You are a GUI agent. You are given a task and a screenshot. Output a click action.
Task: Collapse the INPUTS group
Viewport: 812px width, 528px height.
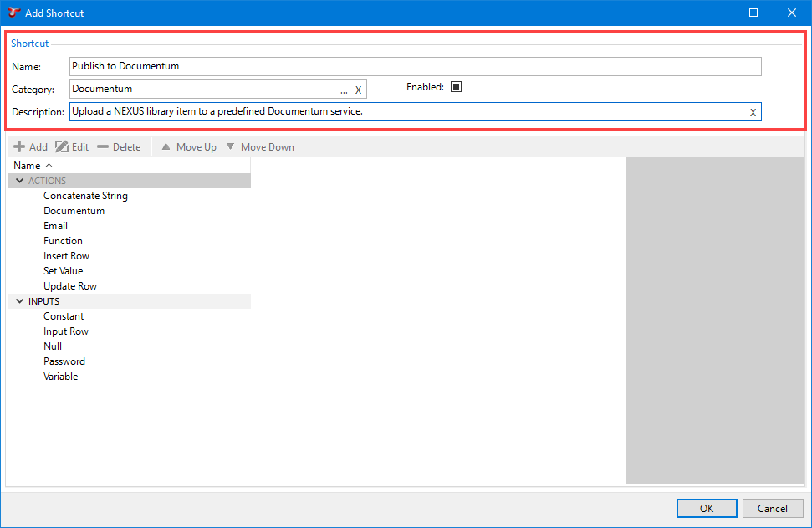pyautogui.click(x=19, y=301)
